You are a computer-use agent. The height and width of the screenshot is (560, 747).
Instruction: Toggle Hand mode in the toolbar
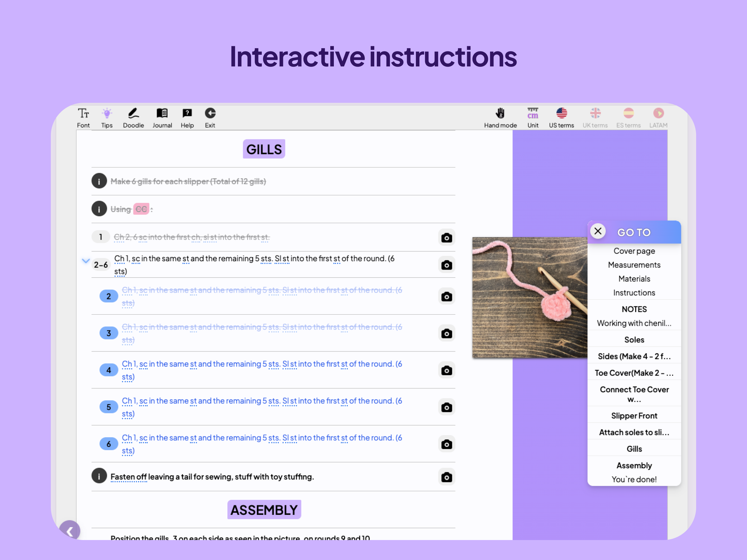(500, 118)
